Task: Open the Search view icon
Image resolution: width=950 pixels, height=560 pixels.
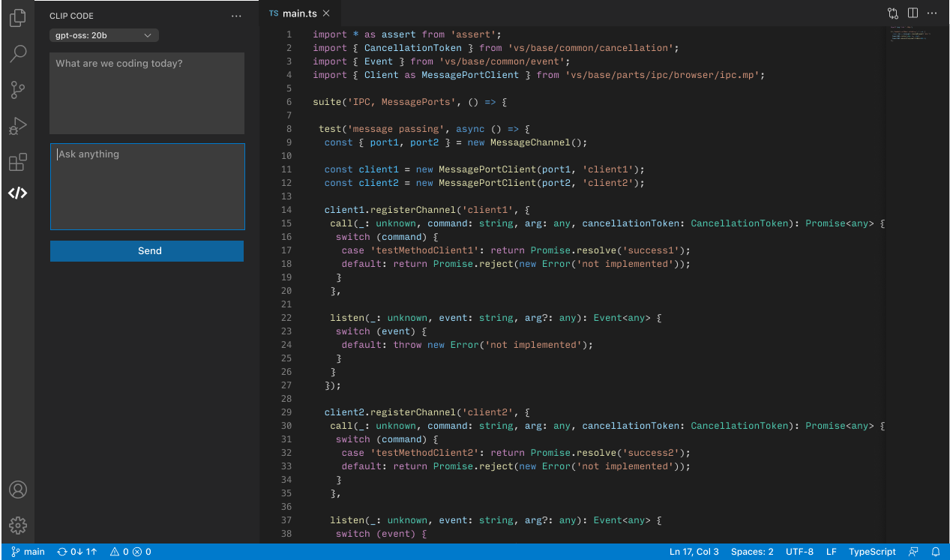Action: pos(18,53)
